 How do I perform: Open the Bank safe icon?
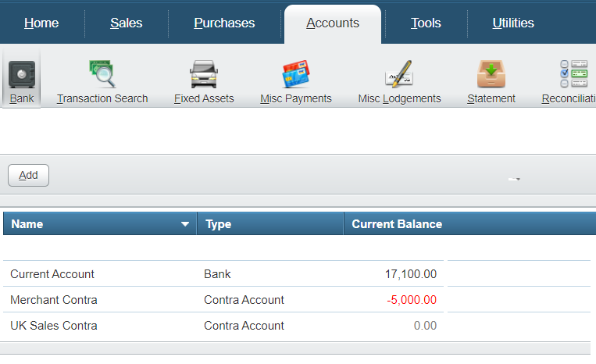22,76
